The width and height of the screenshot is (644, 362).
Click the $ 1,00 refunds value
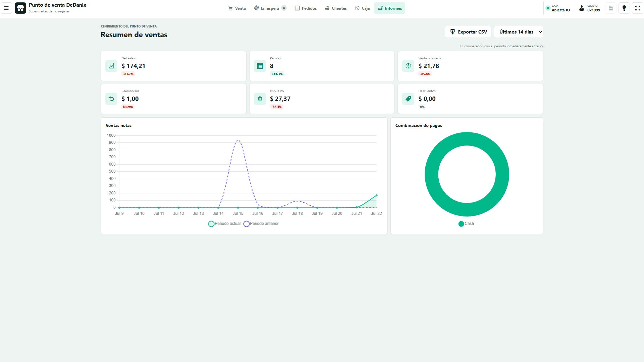[130, 99]
